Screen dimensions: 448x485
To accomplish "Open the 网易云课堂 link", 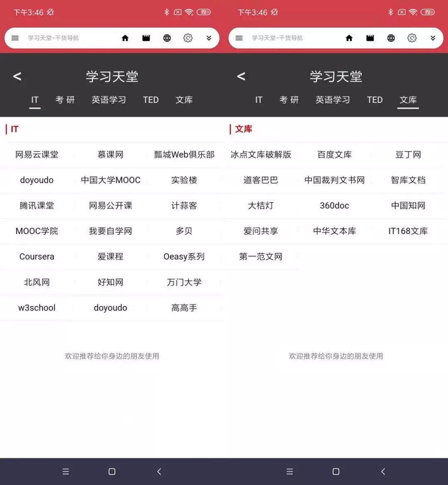I will click(37, 155).
